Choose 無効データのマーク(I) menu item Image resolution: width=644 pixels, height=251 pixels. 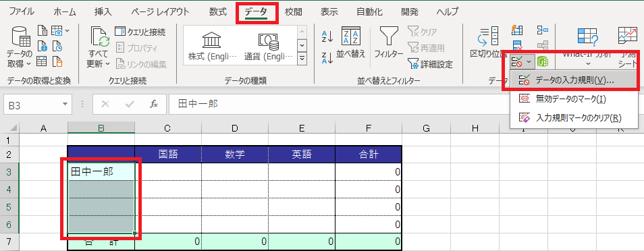coord(575,99)
